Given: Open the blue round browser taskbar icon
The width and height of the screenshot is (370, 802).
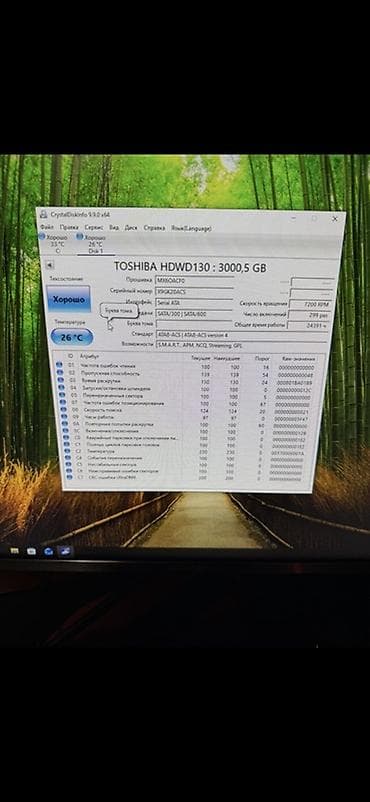Looking at the screenshot, I should 49,551.
